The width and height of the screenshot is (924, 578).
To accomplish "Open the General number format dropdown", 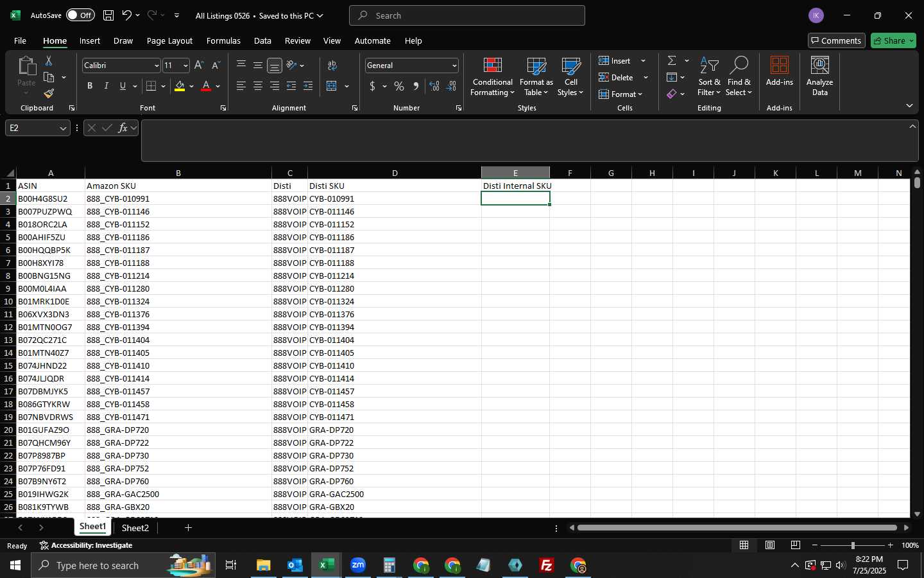I will click(x=454, y=66).
